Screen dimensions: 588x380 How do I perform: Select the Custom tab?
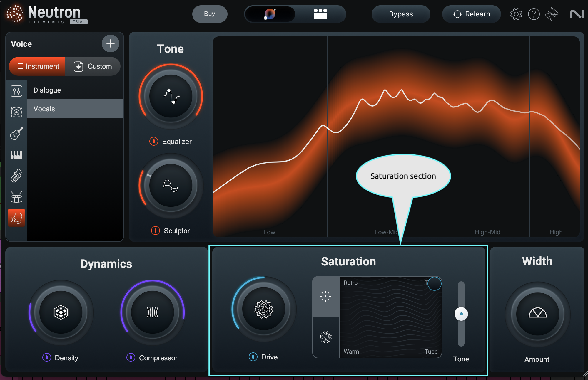(x=93, y=66)
